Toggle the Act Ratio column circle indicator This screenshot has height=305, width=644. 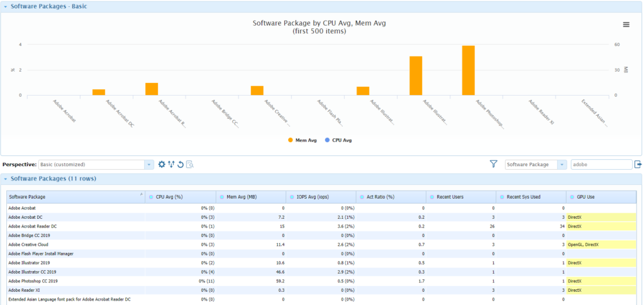362,197
